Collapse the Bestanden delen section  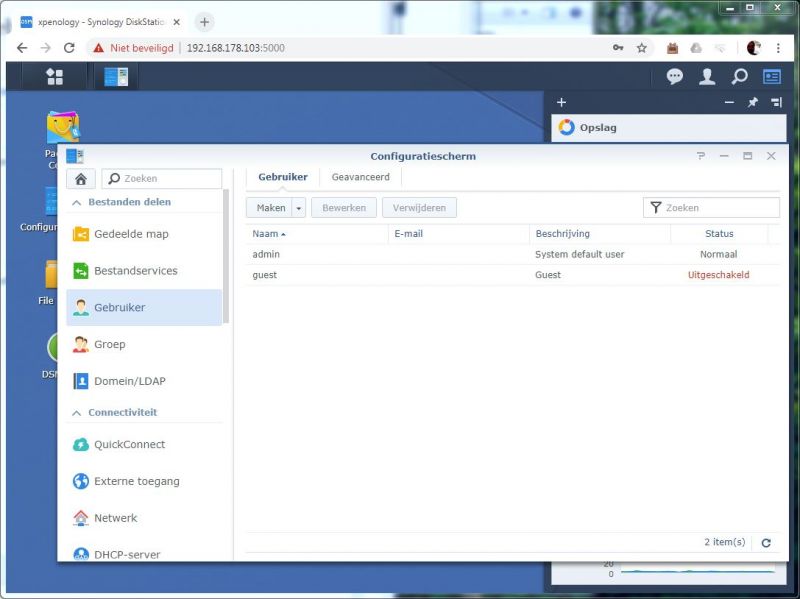click(x=77, y=203)
